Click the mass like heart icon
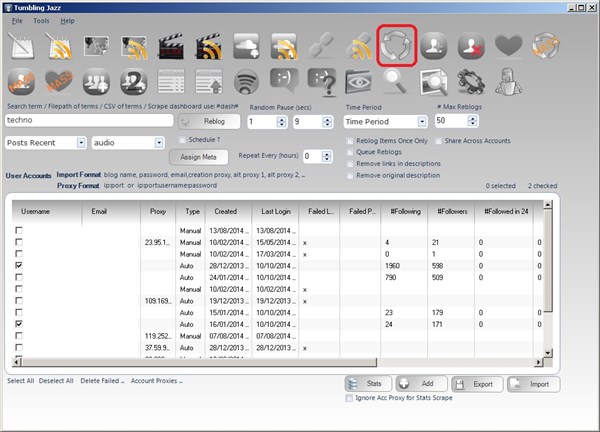 pyautogui.click(x=59, y=82)
